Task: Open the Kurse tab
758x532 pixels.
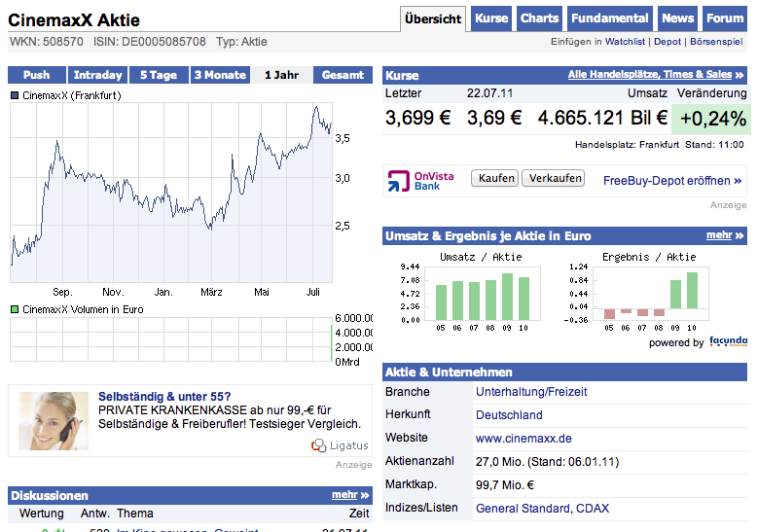Action: 491,18
